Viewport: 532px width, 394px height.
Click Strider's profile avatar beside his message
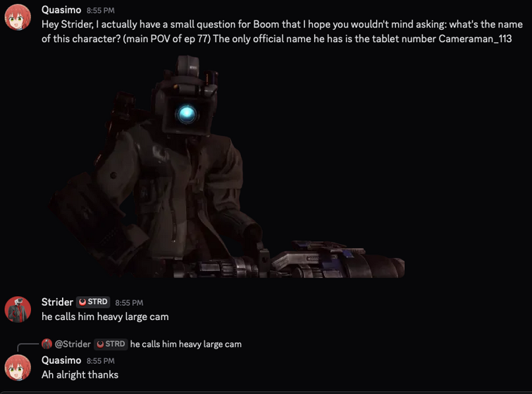click(x=18, y=309)
